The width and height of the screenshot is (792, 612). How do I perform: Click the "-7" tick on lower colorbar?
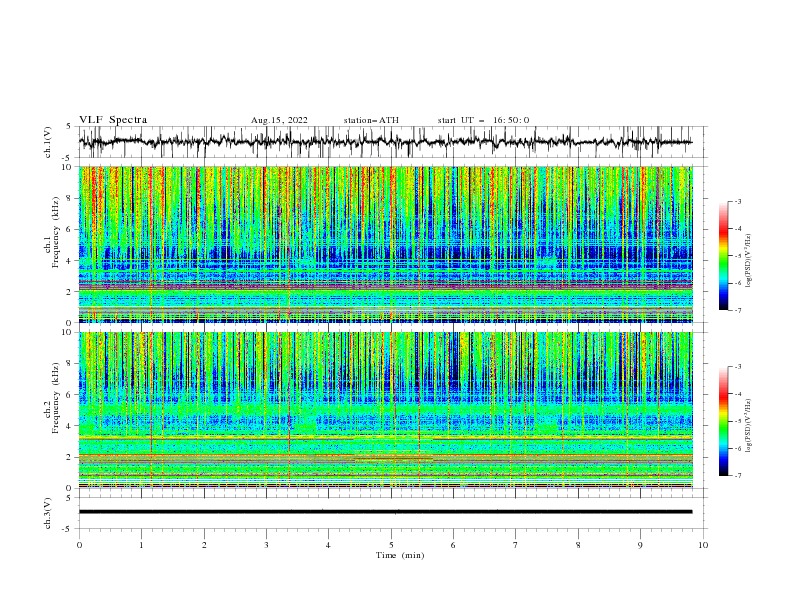coord(738,476)
